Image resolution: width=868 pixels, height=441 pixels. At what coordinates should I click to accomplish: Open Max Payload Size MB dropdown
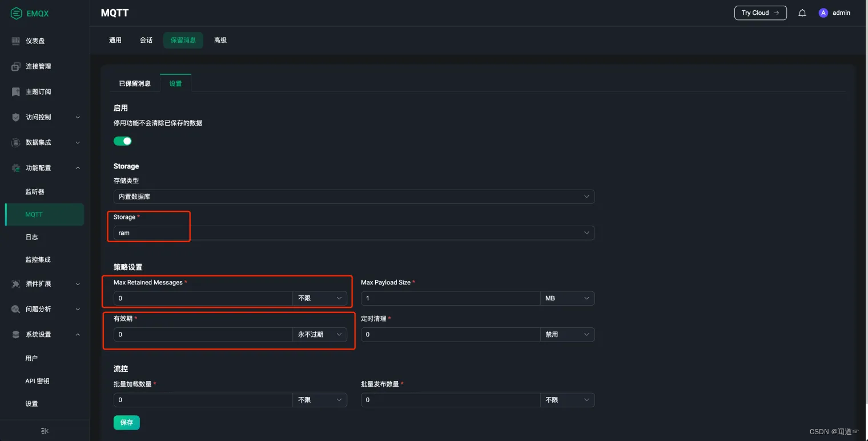click(567, 298)
